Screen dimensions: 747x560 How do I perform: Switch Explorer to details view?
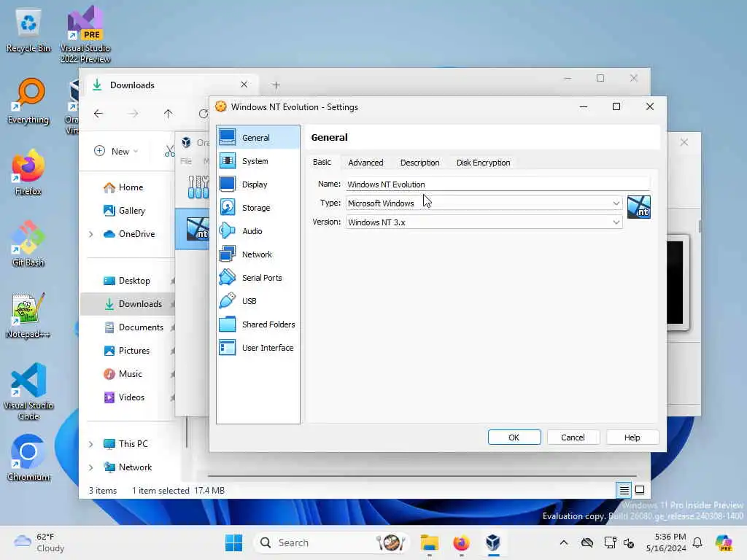tap(624, 490)
